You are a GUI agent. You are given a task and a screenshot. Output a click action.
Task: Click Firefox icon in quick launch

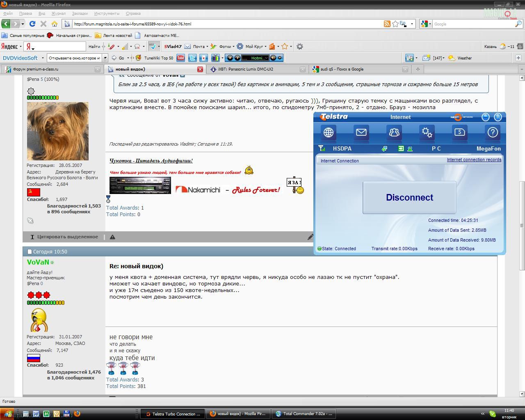(77, 414)
